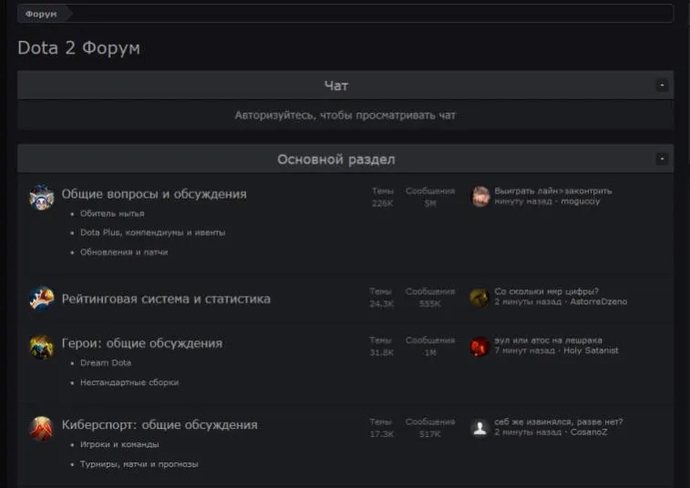Open latest thread Выиграть лайн>законтрить
This screenshot has height=488, width=690.
point(553,191)
